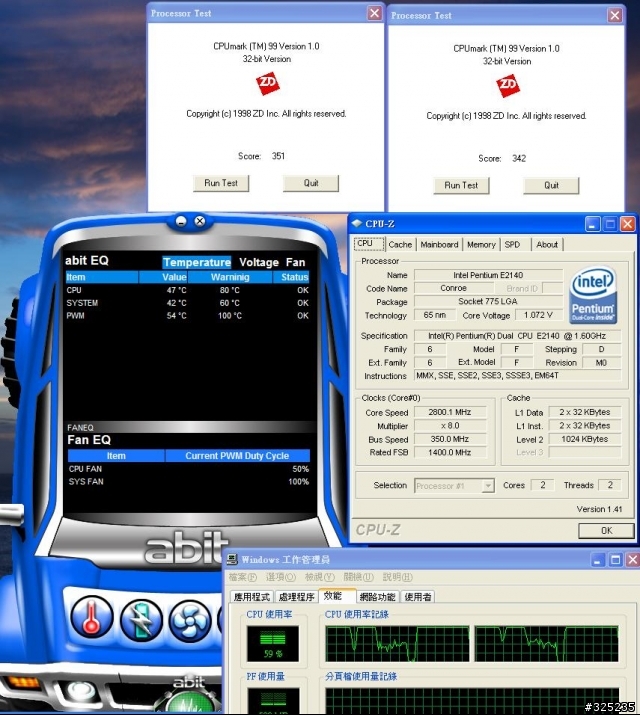Click the CPU usage 59 % gauge
The image size is (640, 715).
tap(273, 643)
